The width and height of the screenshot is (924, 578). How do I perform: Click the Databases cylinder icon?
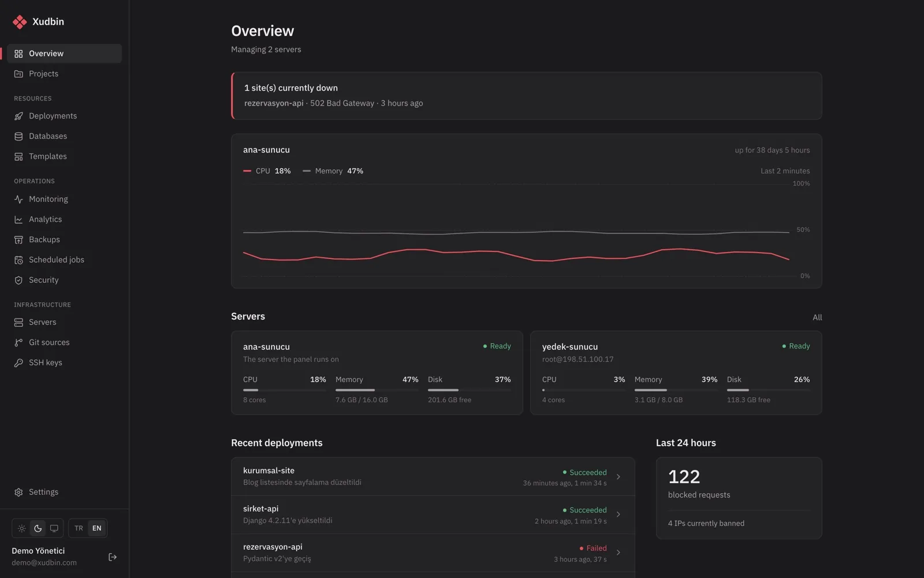pyautogui.click(x=18, y=136)
